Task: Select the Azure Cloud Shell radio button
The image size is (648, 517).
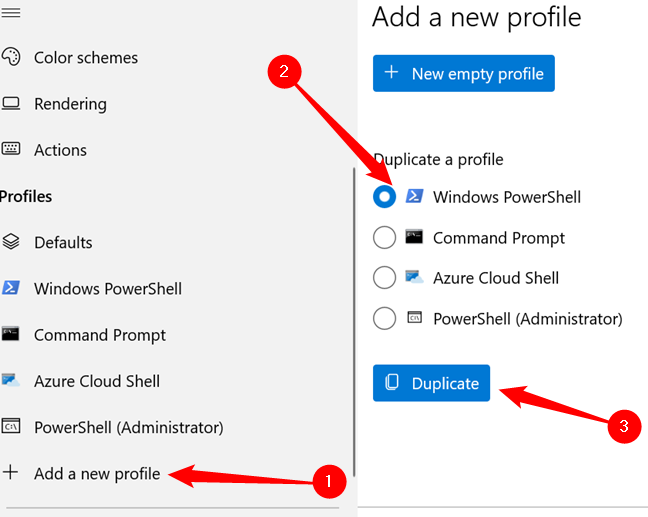Action: tap(385, 278)
